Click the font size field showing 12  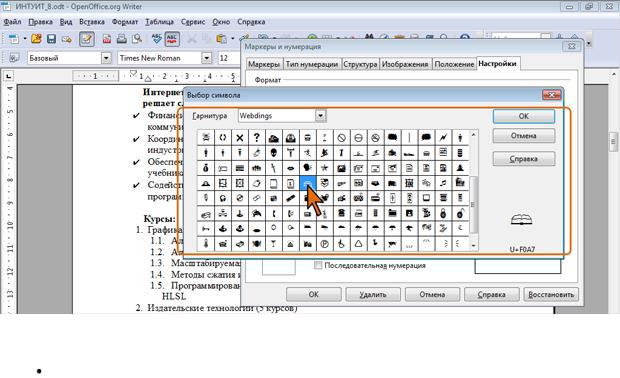point(229,58)
